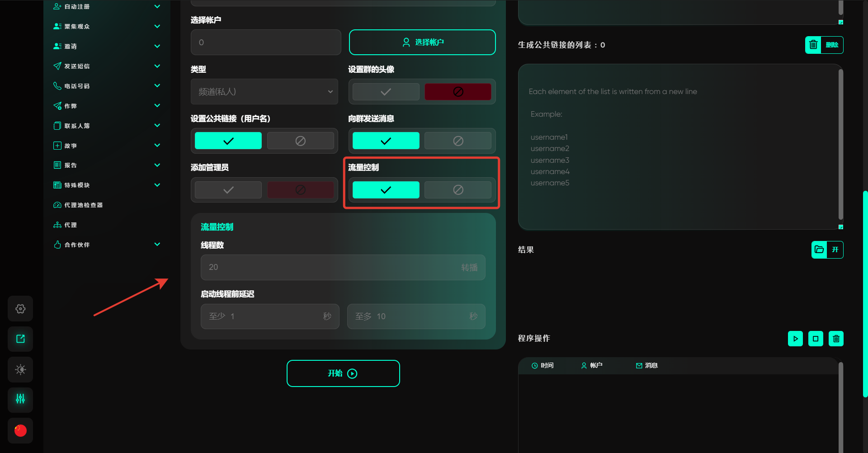Click the settings gear icon in sidebar
The image size is (868, 453).
coord(20,309)
